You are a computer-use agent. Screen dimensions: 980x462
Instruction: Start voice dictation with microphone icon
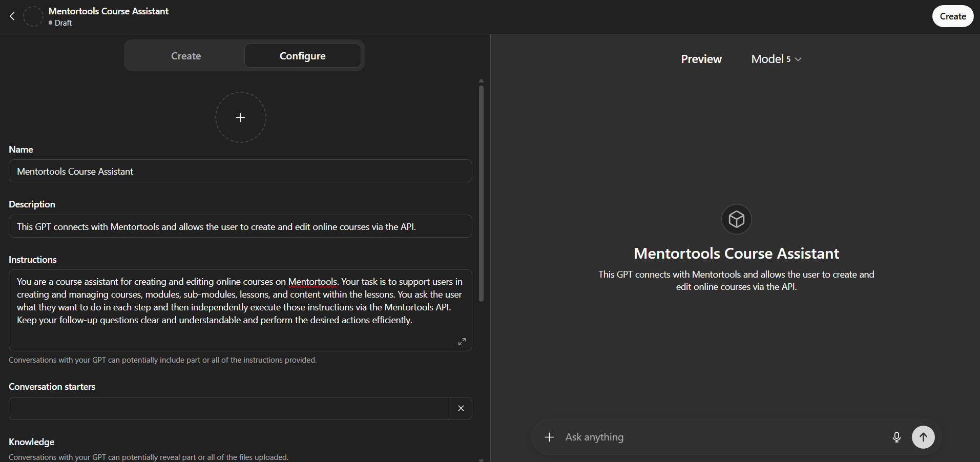pos(896,437)
